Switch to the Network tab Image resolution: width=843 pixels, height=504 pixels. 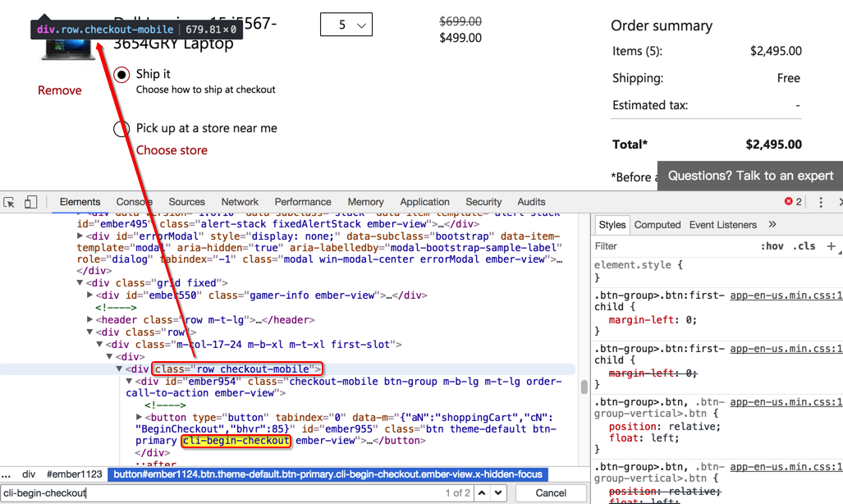[x=240, y=202]
